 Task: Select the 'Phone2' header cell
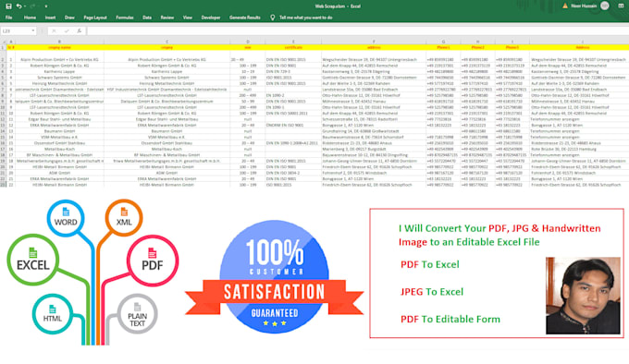point(478,47)
